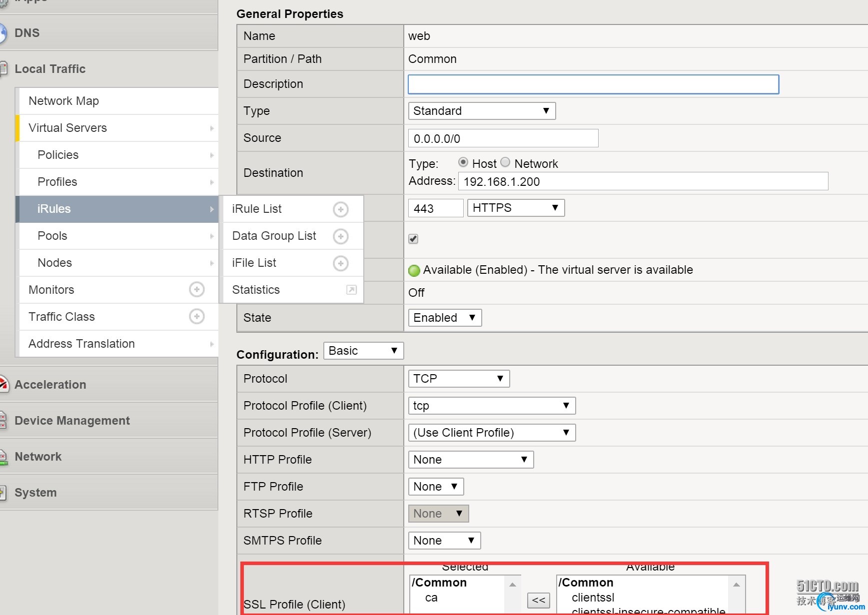Screen dimensions: 868x615
Task: Open the Monitors menu item
Action: (x=119, y=290)
